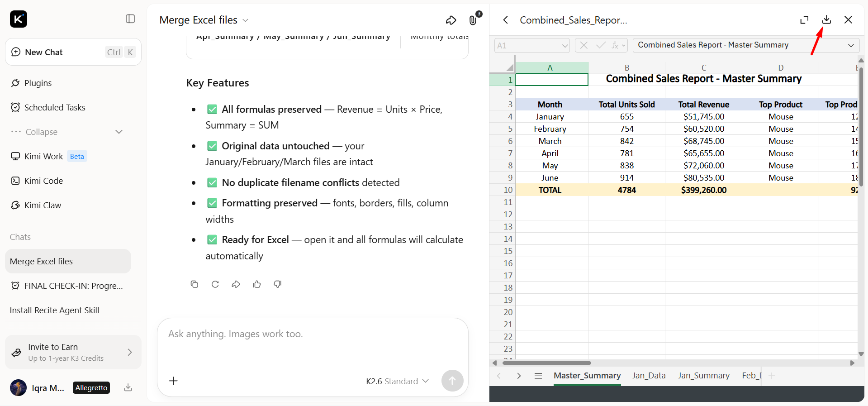Open the all sheets list icon
This screenshot has height=406, width=868.
pyautogui.click(x=538, y=376)
